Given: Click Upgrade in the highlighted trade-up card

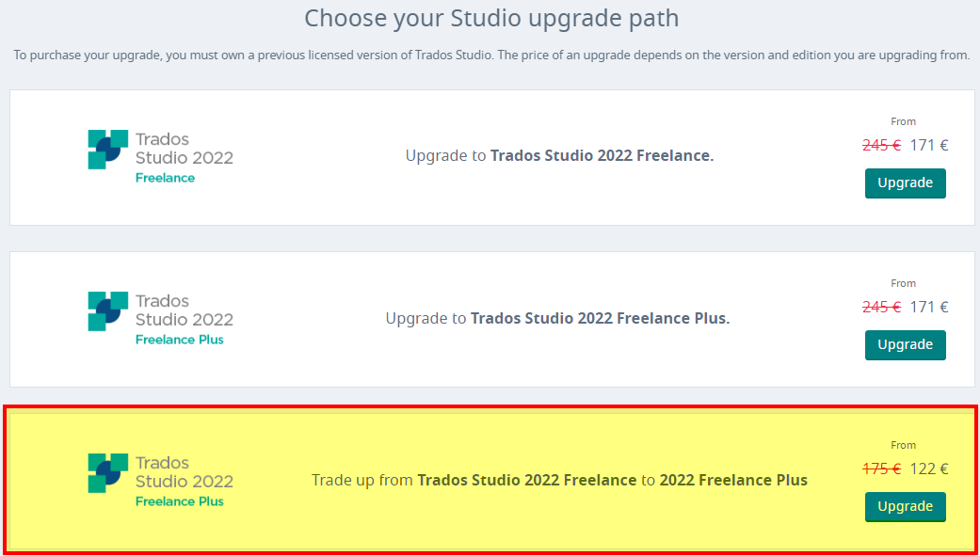Looking at the screenshot, I should click(905, 506).
